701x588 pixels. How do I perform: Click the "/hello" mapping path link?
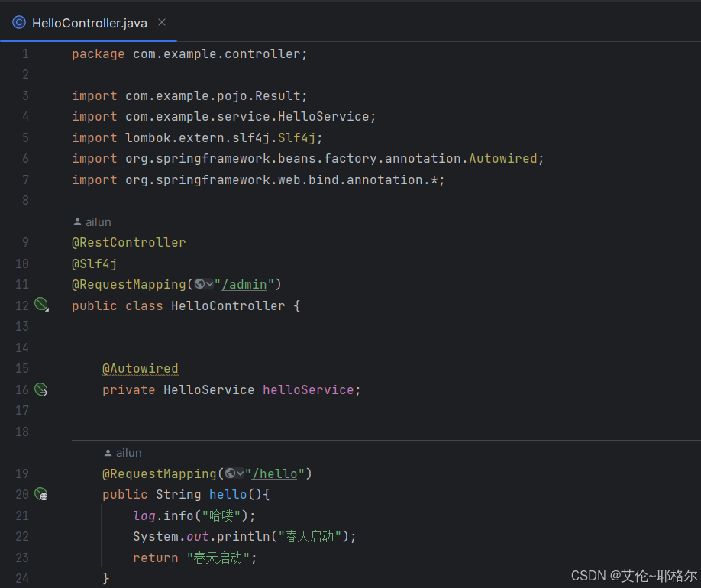pos(275,473)
